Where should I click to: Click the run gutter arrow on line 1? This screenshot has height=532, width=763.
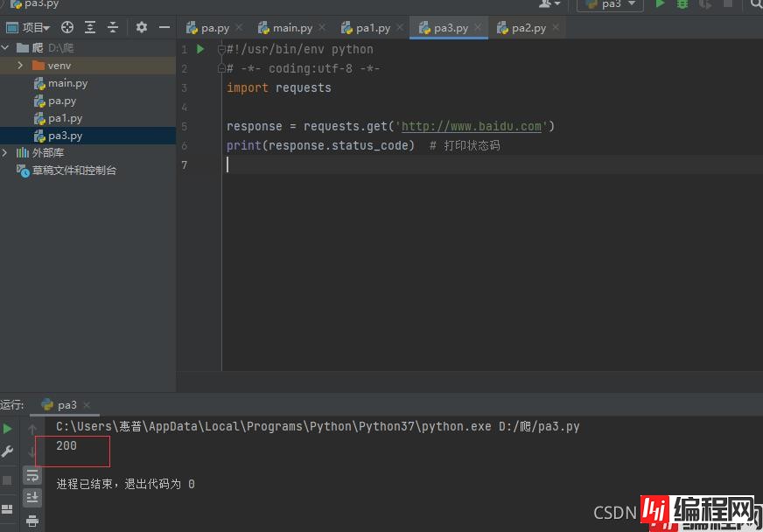tap(200, 49)
